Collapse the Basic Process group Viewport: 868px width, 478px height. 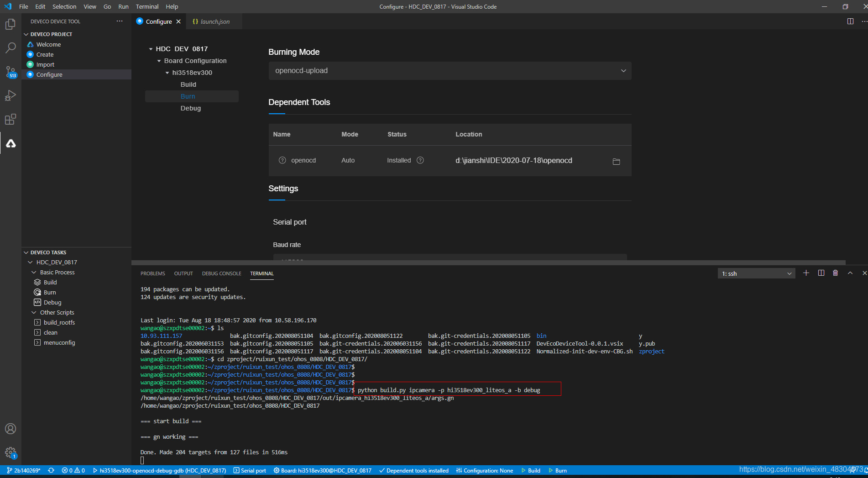coord(34,273)
